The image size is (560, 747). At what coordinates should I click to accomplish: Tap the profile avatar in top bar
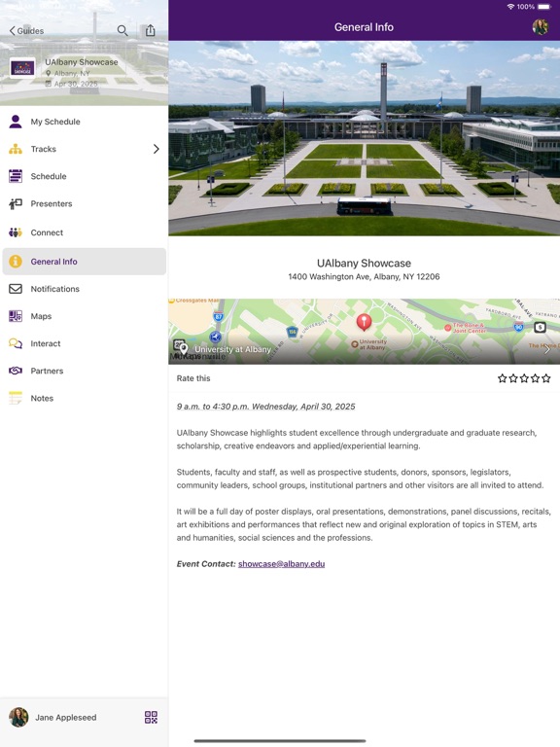(540, 27)
